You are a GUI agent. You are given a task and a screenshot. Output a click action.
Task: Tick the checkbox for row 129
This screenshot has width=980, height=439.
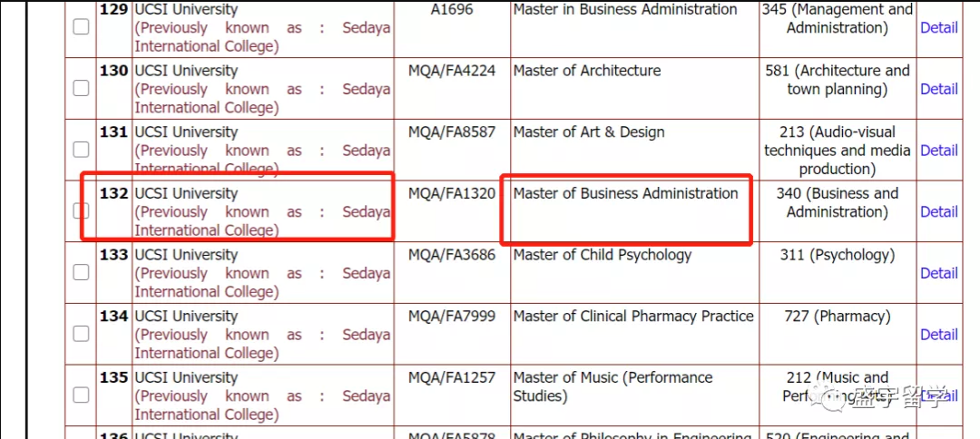82,27
